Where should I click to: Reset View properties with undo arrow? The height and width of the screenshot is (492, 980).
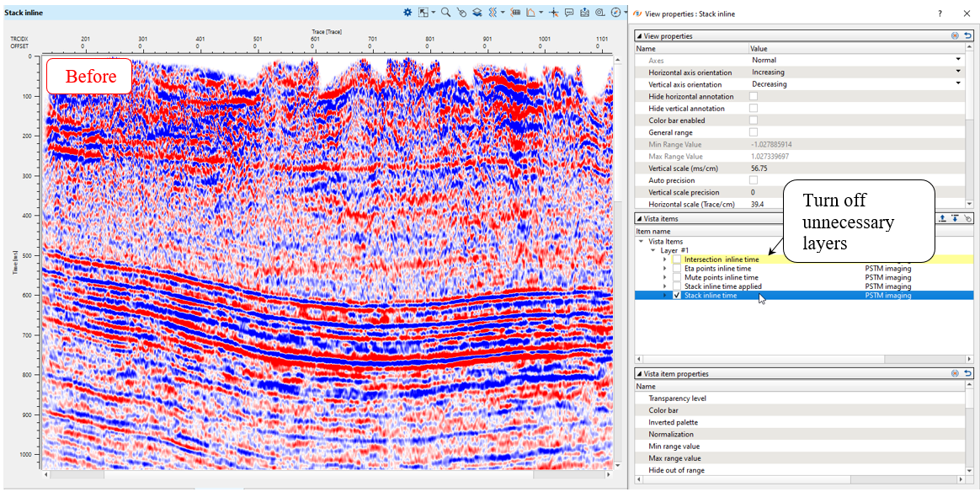[x=968, y=36]
